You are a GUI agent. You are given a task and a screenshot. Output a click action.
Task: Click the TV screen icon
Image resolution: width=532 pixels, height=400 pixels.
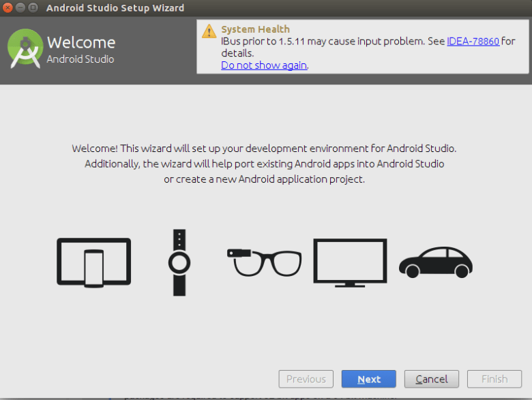point(350,263)
